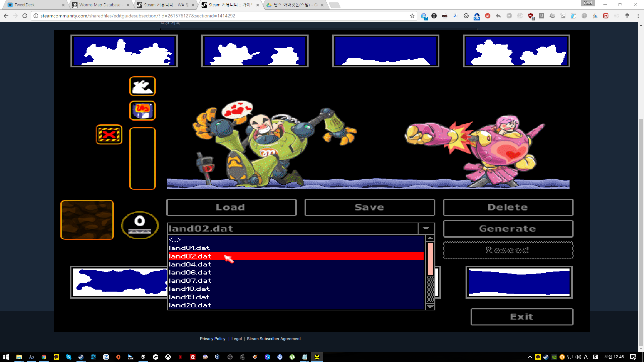
Task: Choose the parent directory <..> entry
Action: tap(175, 240)
